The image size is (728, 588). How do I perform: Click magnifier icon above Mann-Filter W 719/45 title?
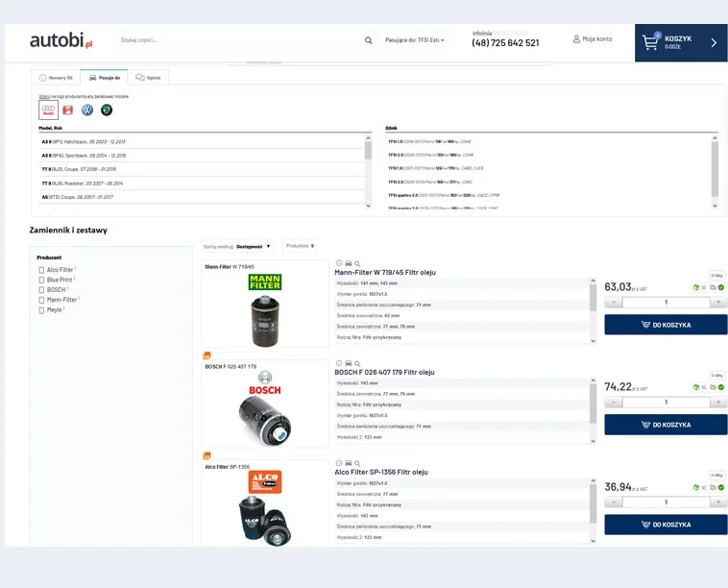[x=357, y=264]
